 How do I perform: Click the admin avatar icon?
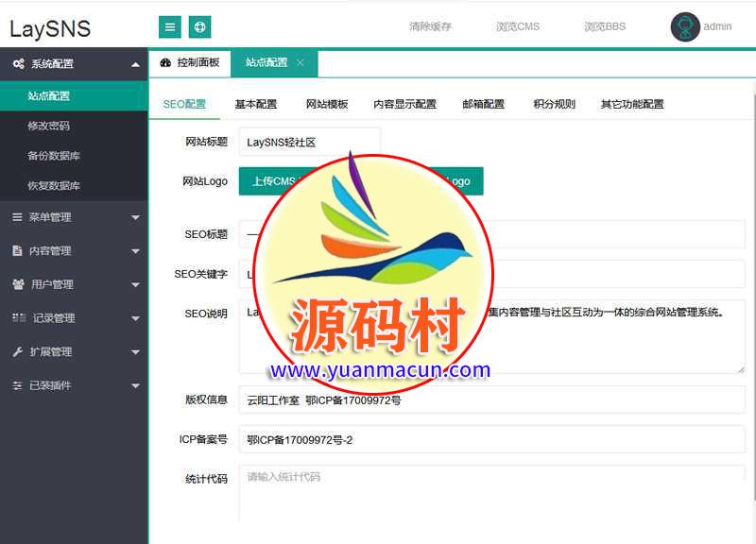pos(685,26)
